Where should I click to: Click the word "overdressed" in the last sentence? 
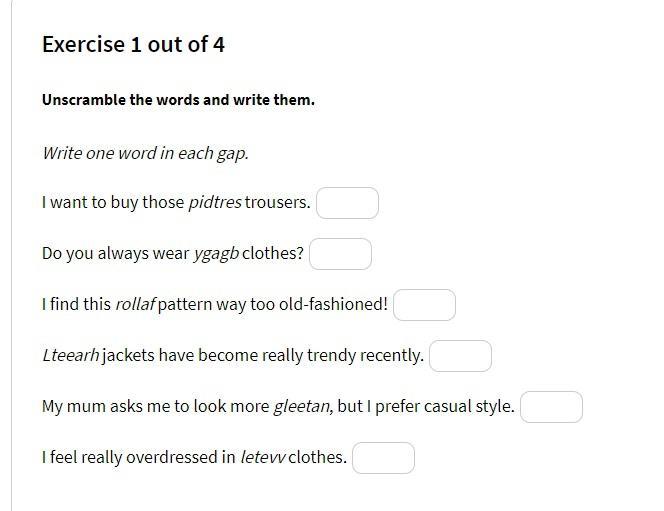click(177, 458)
